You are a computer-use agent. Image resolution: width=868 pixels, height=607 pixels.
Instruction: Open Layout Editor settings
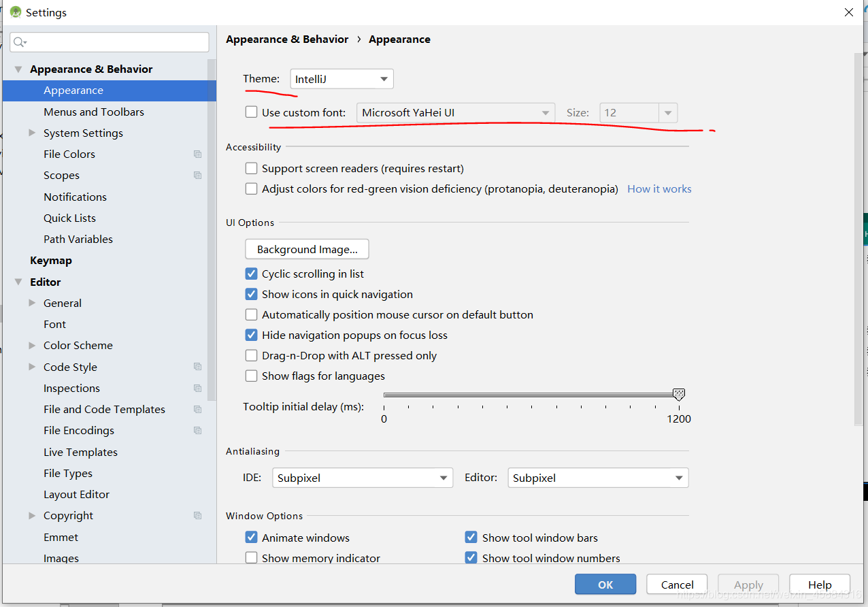click(x=76, y=495)
